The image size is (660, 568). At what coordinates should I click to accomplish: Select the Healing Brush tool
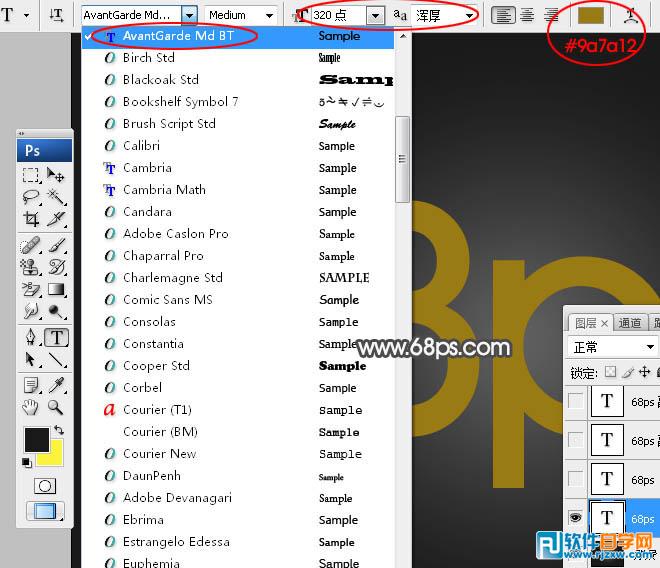click(30, 245)
